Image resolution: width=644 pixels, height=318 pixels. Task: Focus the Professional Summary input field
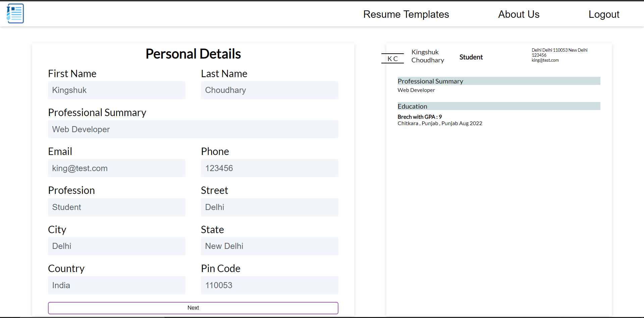(x=193, y=129)
